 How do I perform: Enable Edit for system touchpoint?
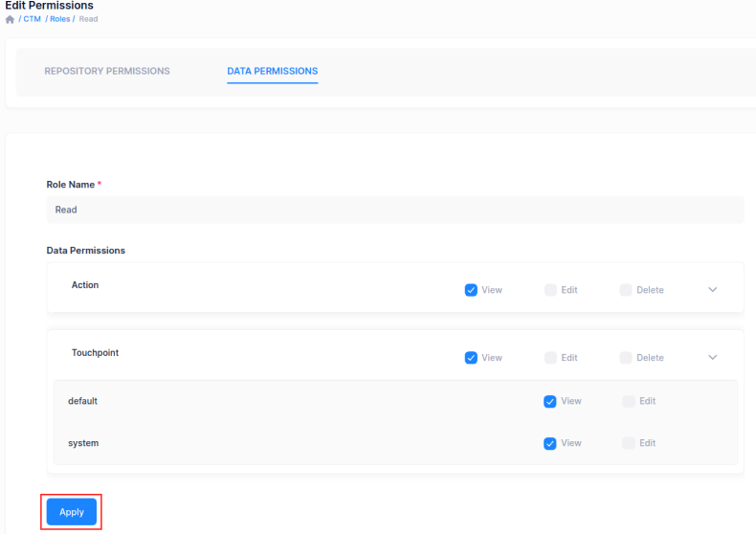[629, 443]
